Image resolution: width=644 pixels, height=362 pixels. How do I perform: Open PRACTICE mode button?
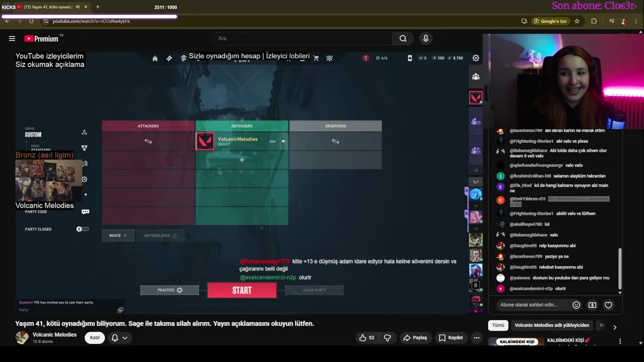pos(170,290)
